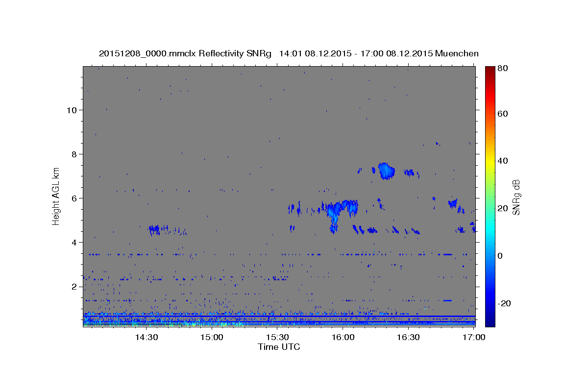The image size is (588, 392).
Task: Click the dark red top of the colorbar
Action: coord(490,70)
